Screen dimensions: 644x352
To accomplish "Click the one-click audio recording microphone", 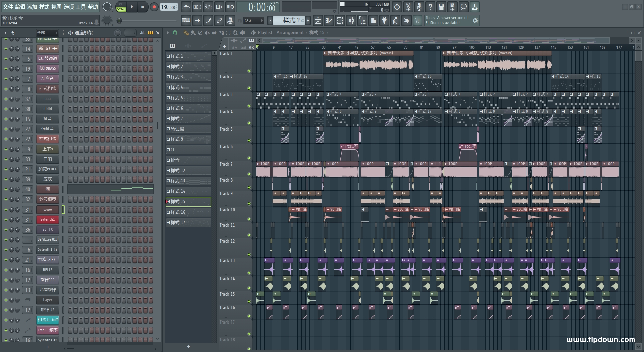I will [419, 7].
